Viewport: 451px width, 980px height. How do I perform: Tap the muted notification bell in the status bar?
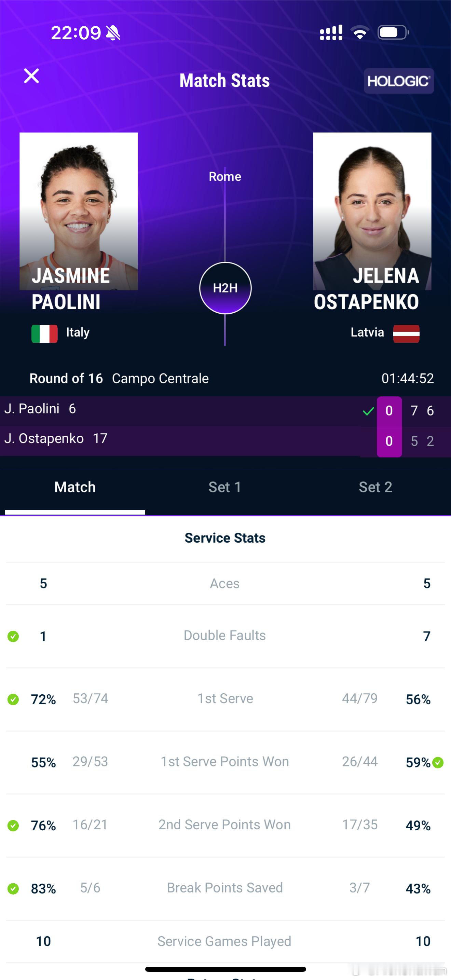click(113, 33)
